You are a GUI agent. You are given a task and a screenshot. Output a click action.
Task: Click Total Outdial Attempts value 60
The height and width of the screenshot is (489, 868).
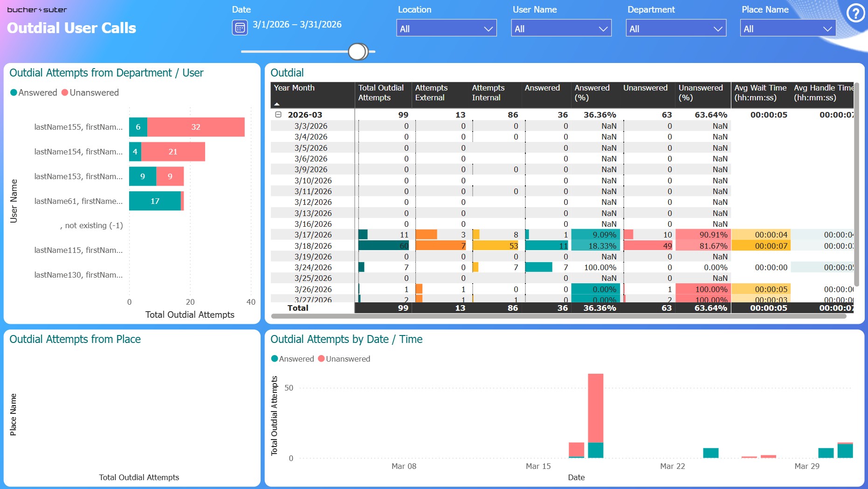point(384,246)
